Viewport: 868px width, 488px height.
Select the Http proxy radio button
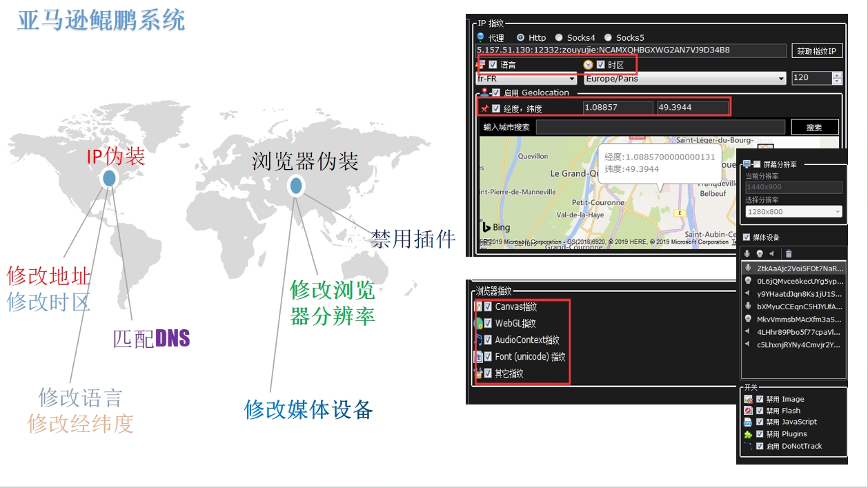[521, 37]
